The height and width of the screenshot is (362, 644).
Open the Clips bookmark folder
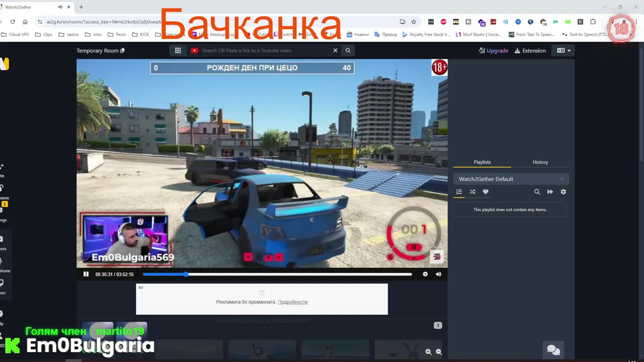[x=43, y=35]
